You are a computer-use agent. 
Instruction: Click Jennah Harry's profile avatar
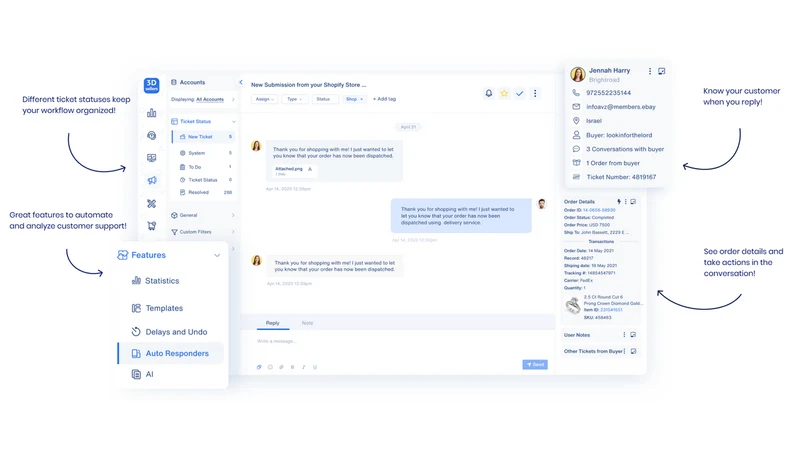point(578,74)
